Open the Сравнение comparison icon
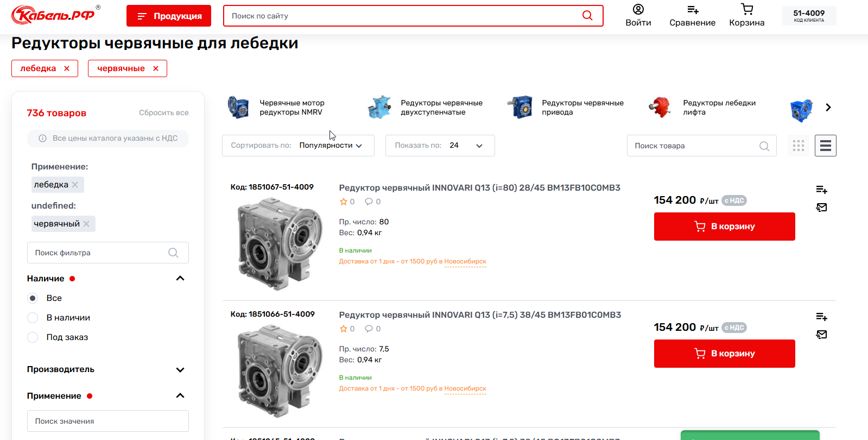The image size is (868, 440). (x=693, y=9)
